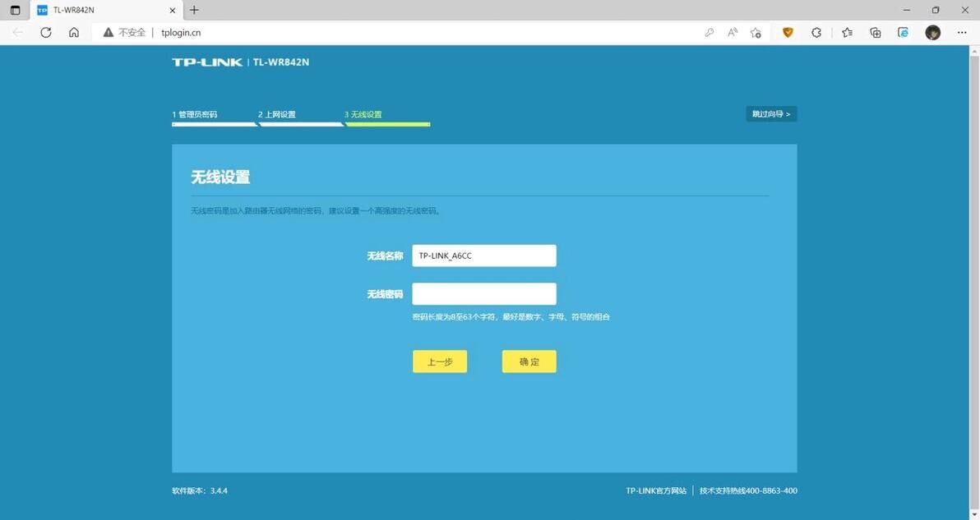Click the Read Aloud icon
This screenshot has width=980, height=520.
733,32
